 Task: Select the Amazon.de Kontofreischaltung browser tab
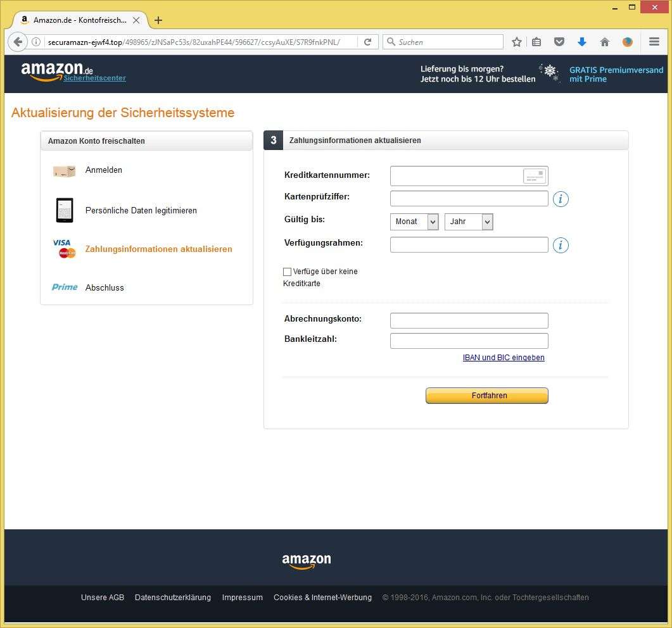pos(76,20)
